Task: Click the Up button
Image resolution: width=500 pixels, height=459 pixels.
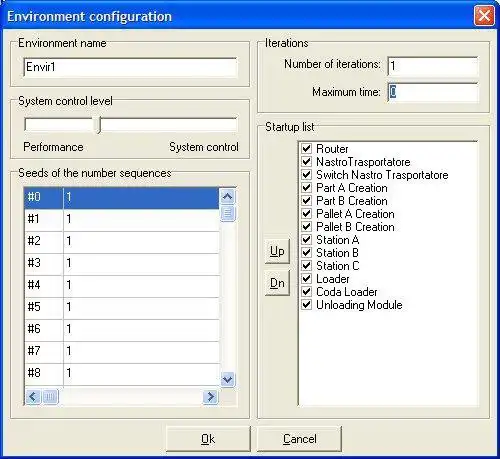Action: tap(277, 251)
